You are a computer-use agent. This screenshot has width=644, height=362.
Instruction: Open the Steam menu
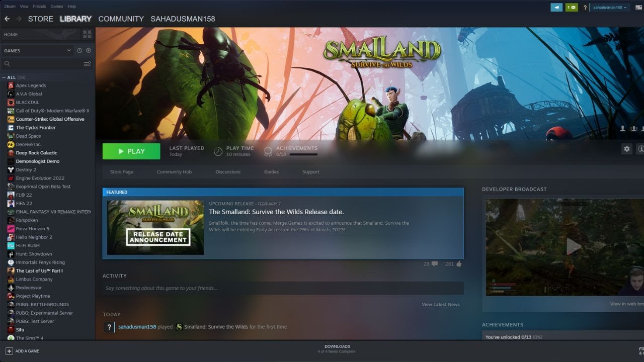(10, 7)
